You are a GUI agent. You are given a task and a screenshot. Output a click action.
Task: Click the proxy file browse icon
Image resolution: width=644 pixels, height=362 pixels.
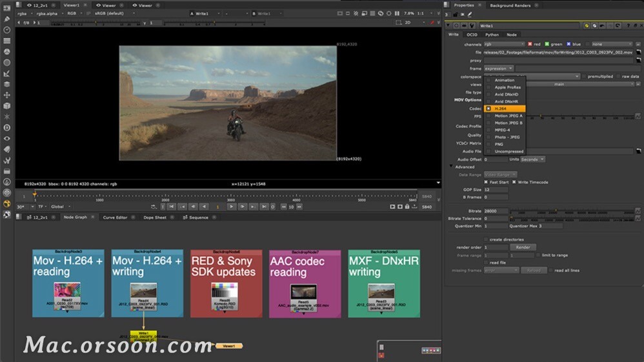pyautogui.click(x=638, y=61)
